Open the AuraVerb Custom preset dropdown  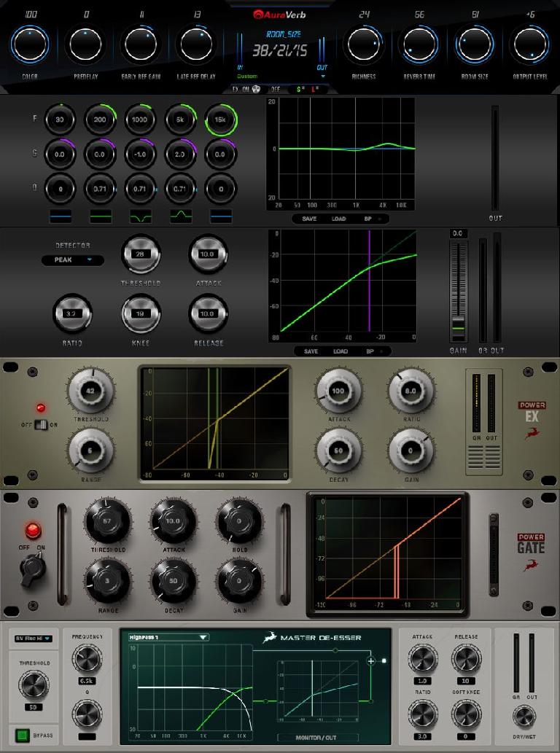[281, 77]
